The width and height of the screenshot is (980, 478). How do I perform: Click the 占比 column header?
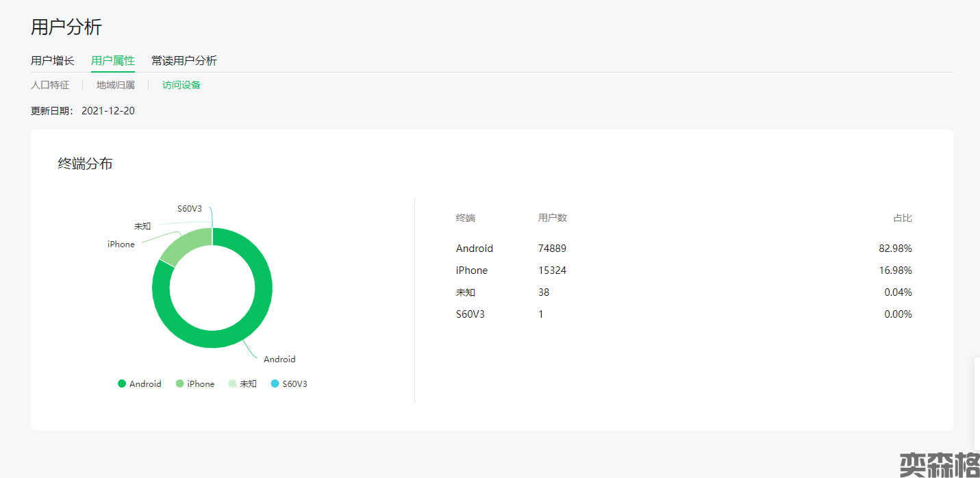click(x=903, y=218)
